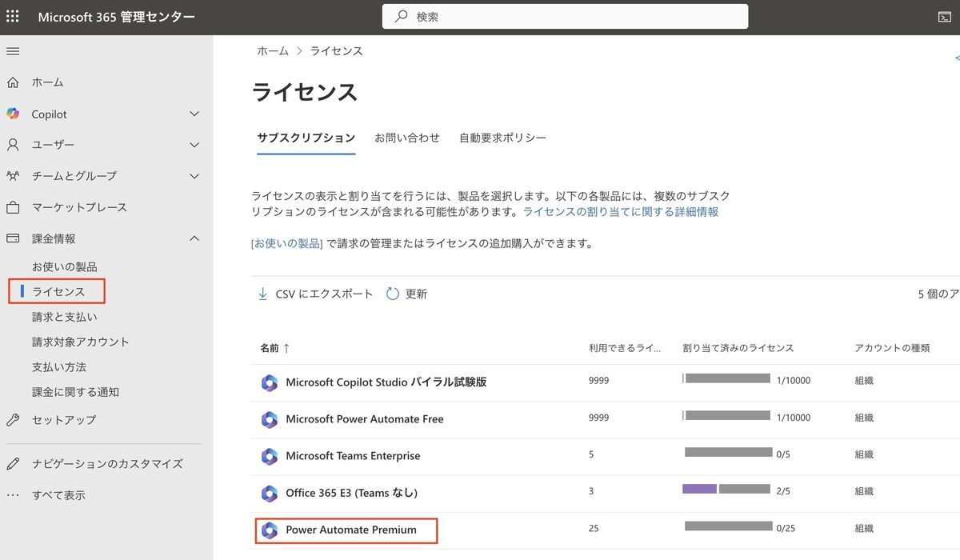Expand the チームとグループ menu chevron
960x560 pixels.
pyautogui.click(x=194, y=176)
